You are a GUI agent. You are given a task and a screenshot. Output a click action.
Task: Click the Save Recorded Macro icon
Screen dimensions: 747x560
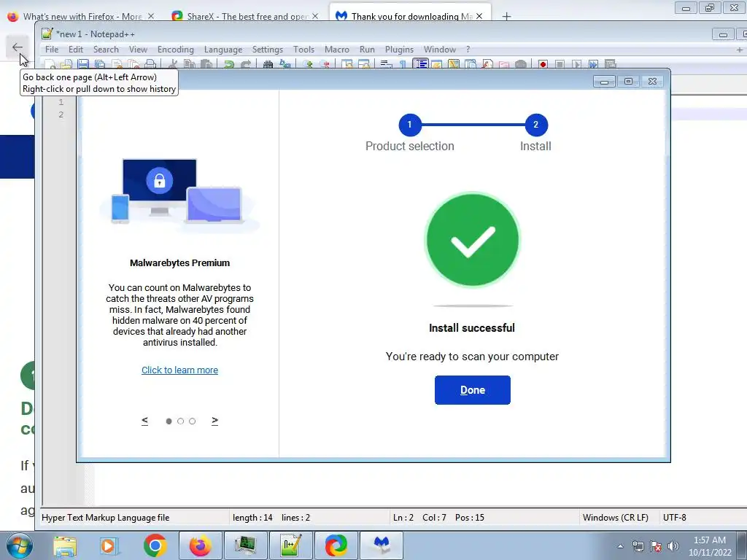[611, 64]
